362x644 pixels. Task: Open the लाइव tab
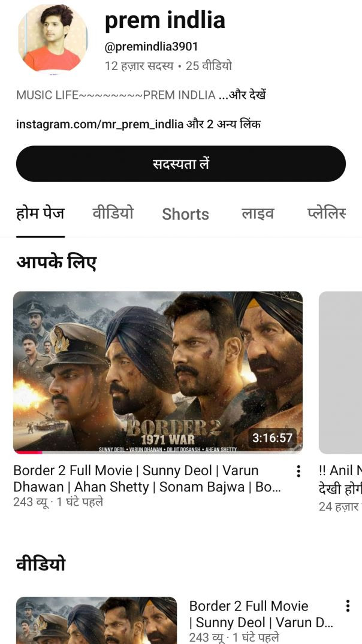258,214
